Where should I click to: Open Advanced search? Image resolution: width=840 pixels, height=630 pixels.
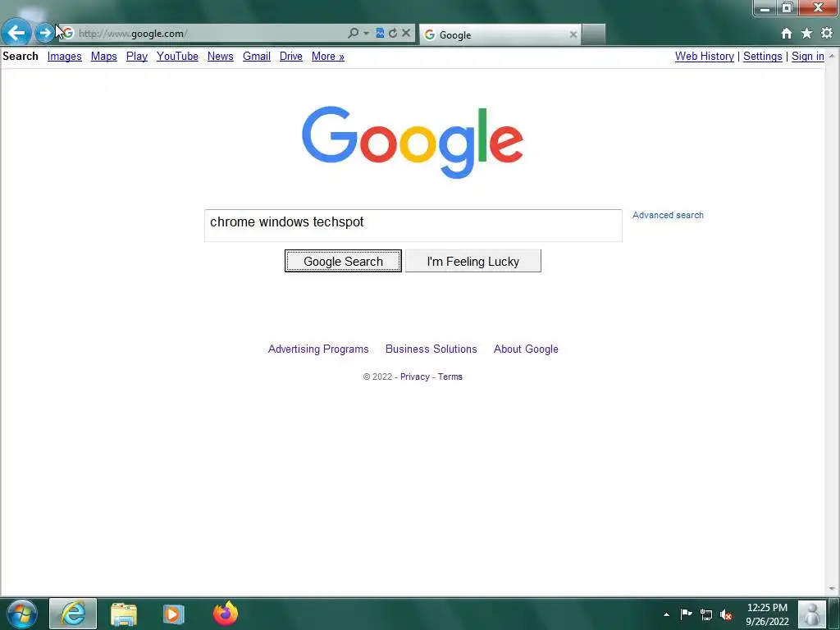coord(668,215)
